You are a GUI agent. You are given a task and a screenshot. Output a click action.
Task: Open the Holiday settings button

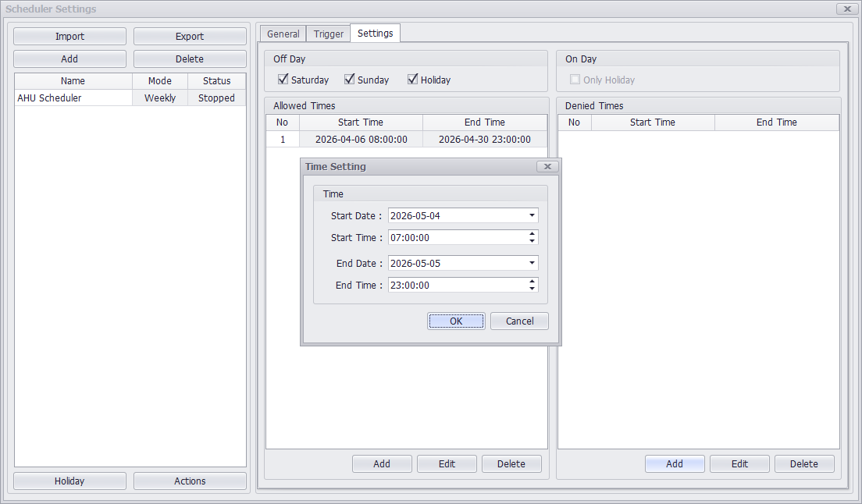tap(69, 481)
